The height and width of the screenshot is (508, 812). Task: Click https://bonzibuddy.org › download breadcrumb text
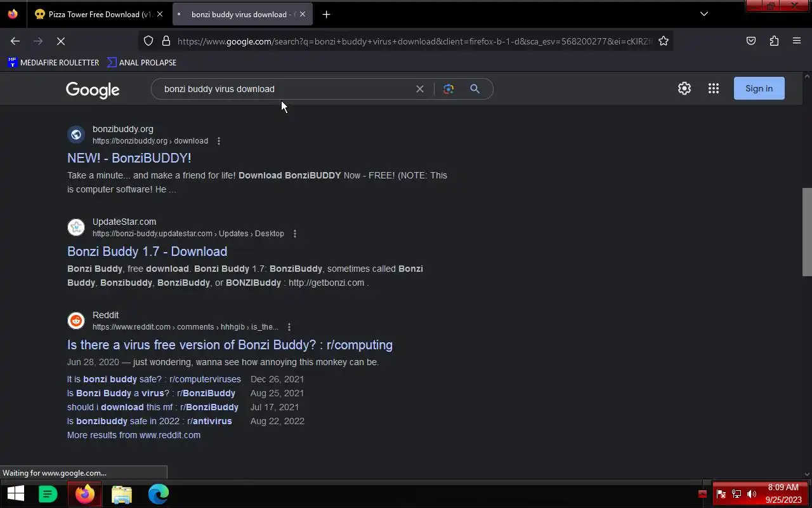[150, 141]
